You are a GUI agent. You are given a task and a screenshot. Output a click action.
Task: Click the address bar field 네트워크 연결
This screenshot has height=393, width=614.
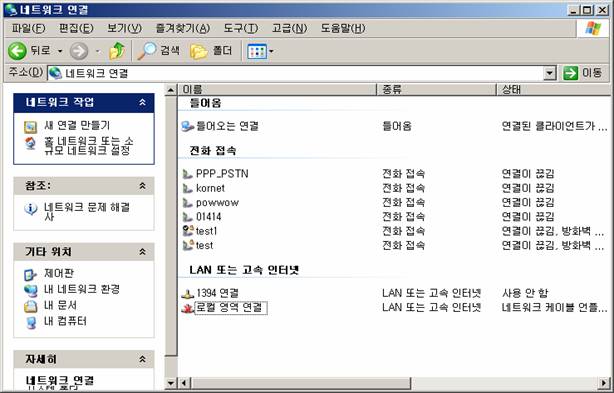tap(296, 73)
